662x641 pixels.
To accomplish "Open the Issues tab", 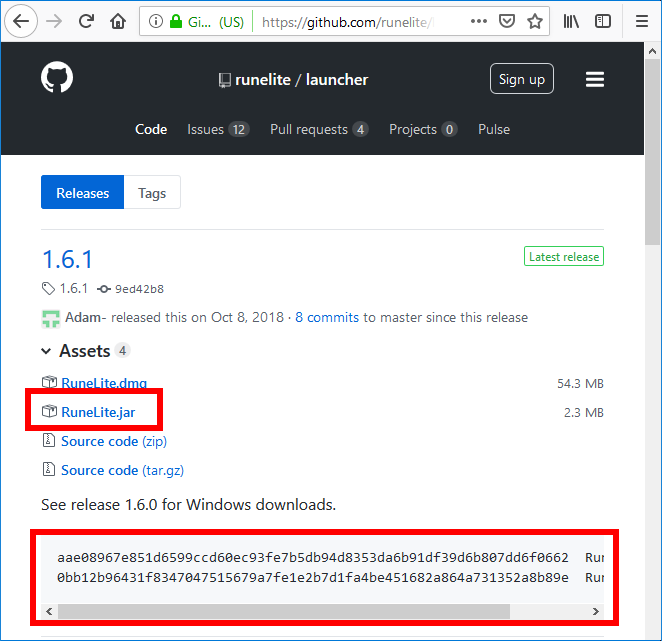I will pyautogui.click(x=218, y=129).
